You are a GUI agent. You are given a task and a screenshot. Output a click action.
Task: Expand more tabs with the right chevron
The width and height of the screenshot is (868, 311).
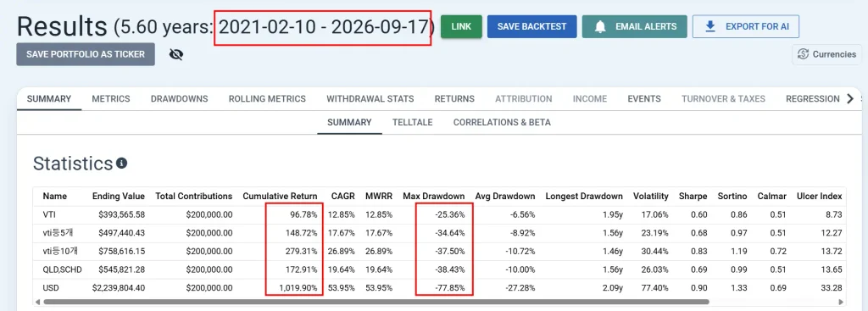point(850,99)
